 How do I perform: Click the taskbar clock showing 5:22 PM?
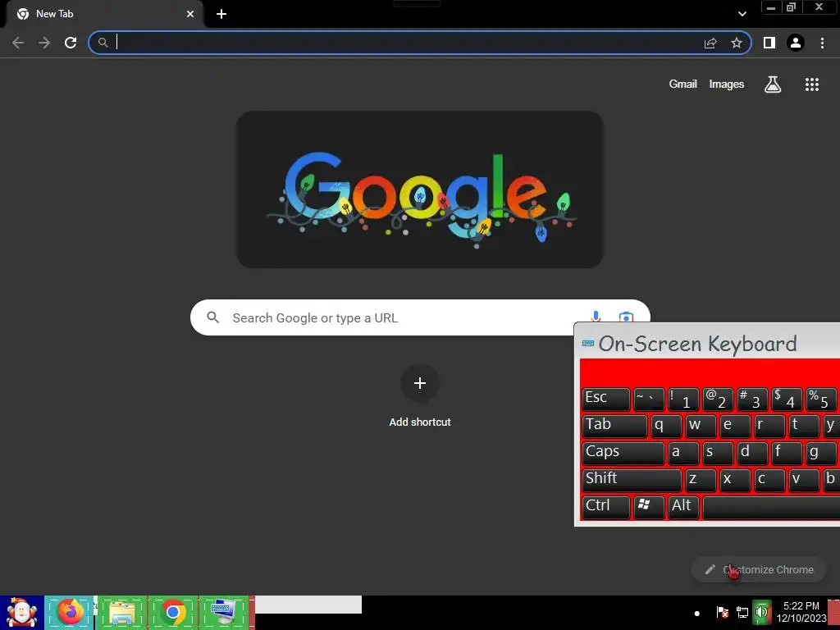coord(801,612)
